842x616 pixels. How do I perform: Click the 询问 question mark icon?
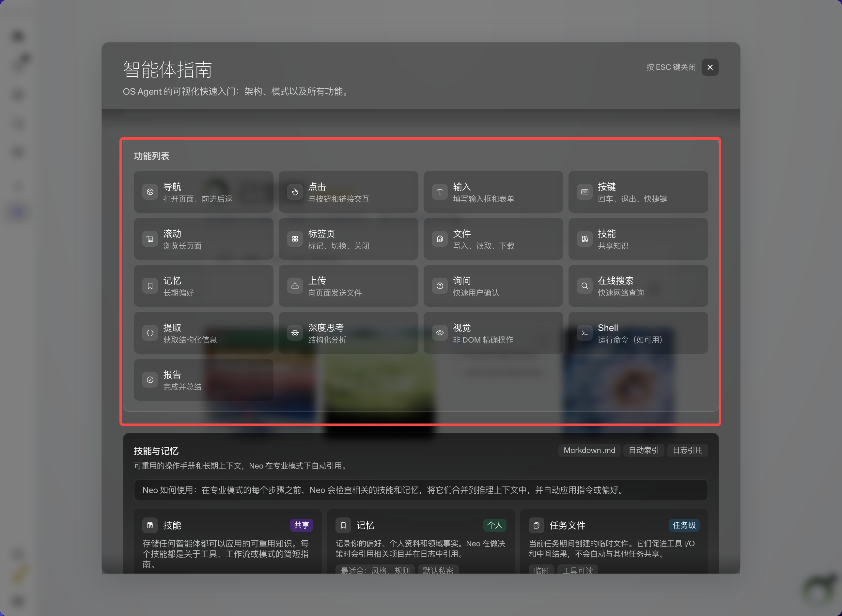tap(440, 285)
